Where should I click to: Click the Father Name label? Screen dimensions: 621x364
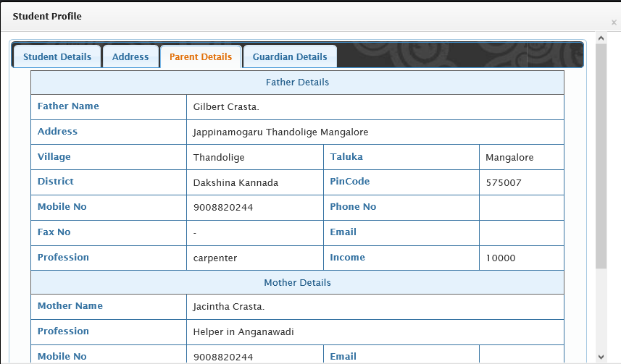68,106
